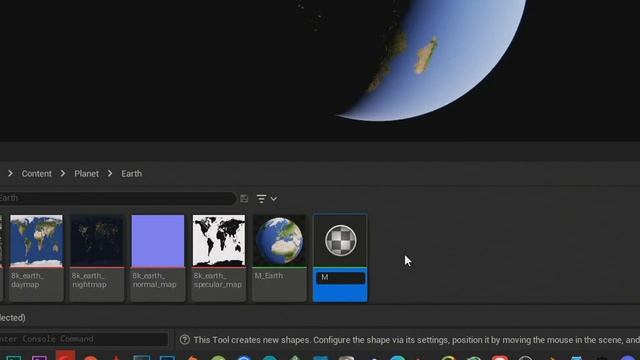Select the 8k_earth_nightmap texture asset
The height and width of the screenshot is (360, 640).
click(97, 258)
